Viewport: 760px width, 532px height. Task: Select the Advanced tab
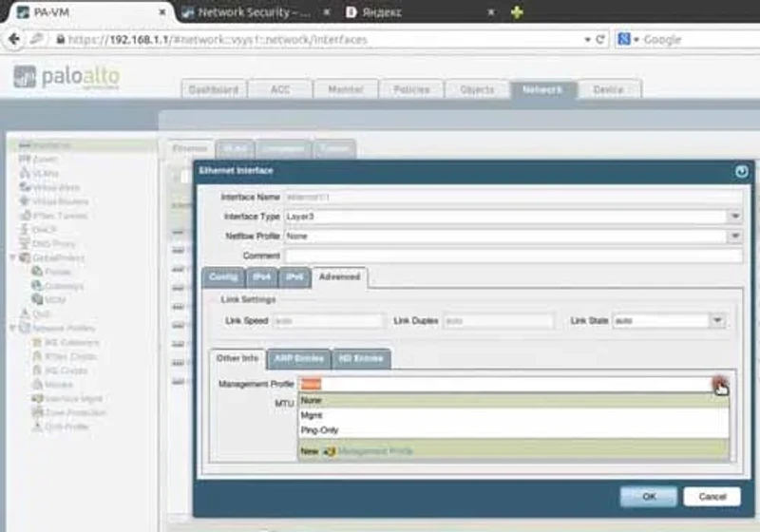pos(339,277)
